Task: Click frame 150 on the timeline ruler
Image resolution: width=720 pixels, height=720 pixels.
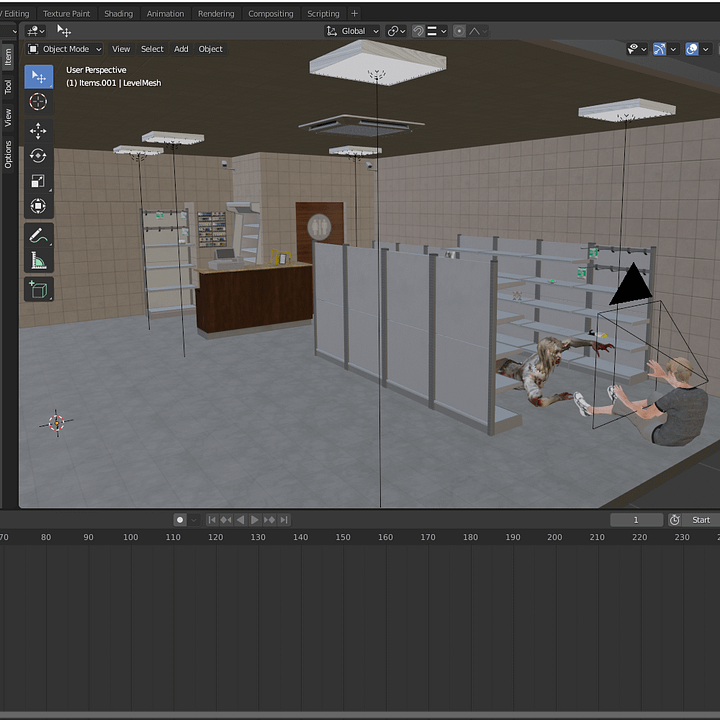Action: [343, 537]
